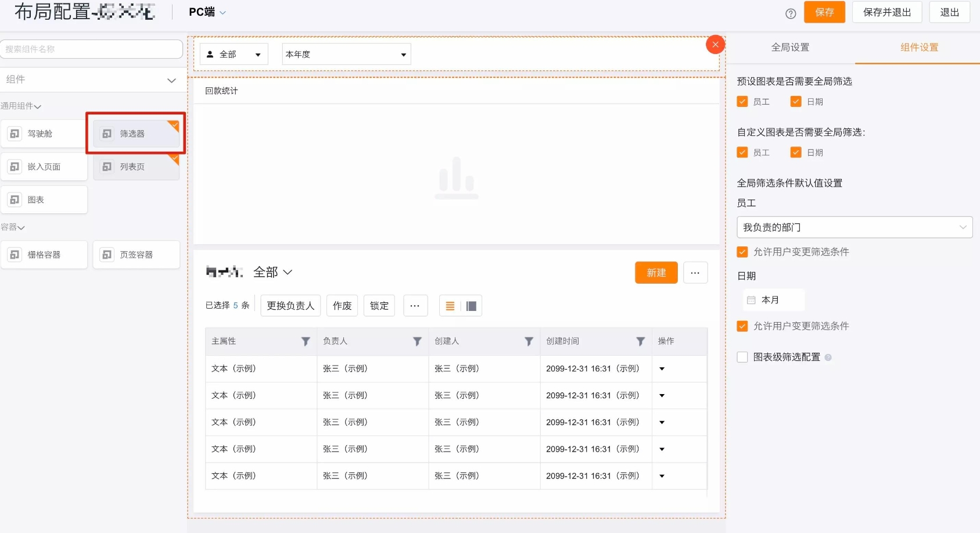Select the 筛选器 component

(x=136, y=134)
